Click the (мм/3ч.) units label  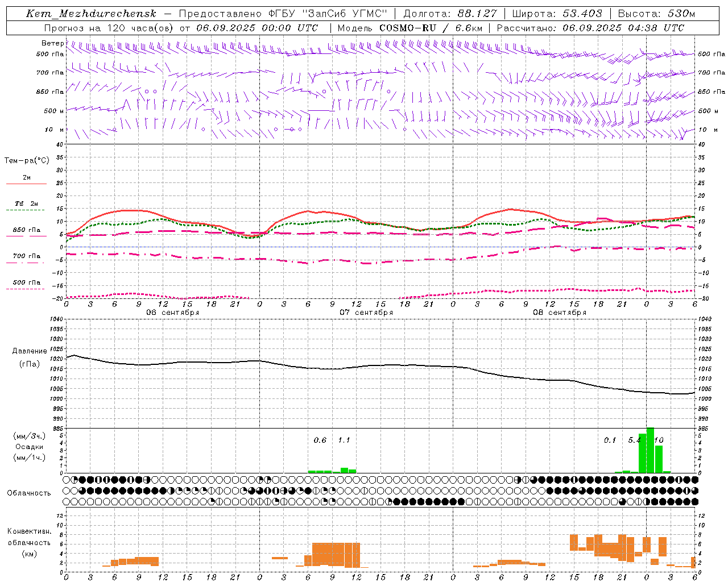point(30,436)
